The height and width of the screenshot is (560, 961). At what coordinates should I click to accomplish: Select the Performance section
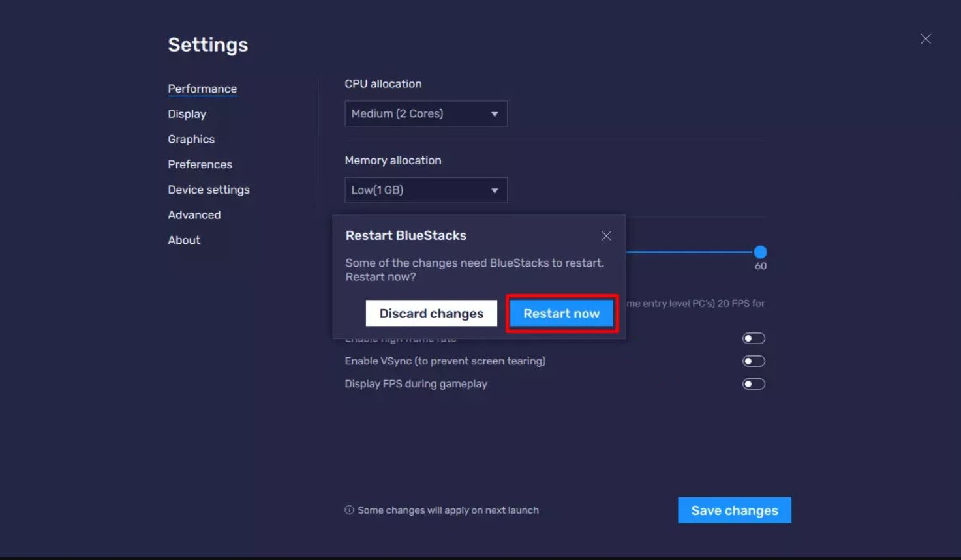click(202, 88)
